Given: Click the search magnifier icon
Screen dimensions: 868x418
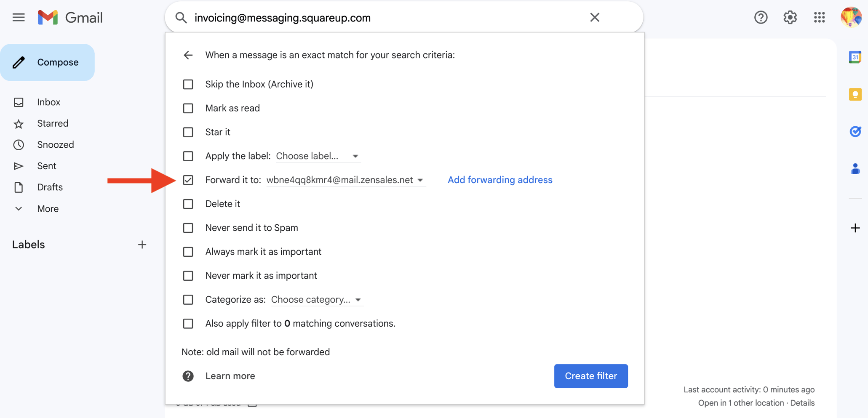Looking at the screenshot, I should point(181,18).
